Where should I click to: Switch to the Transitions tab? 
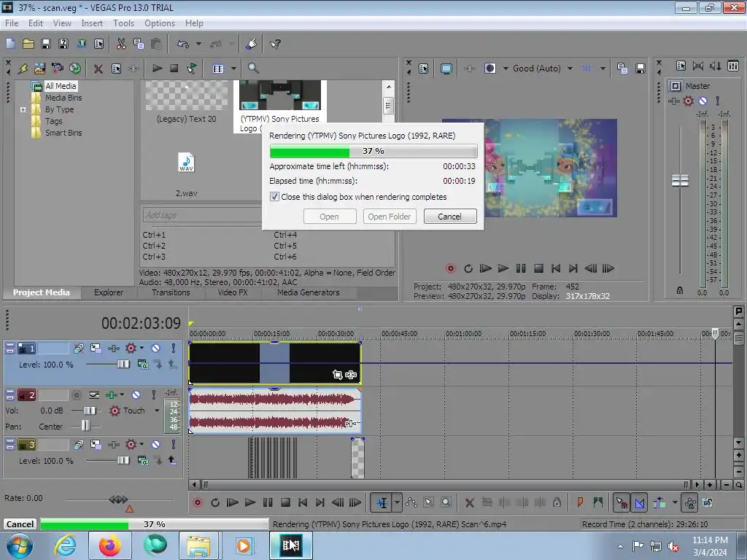(171, 292)
